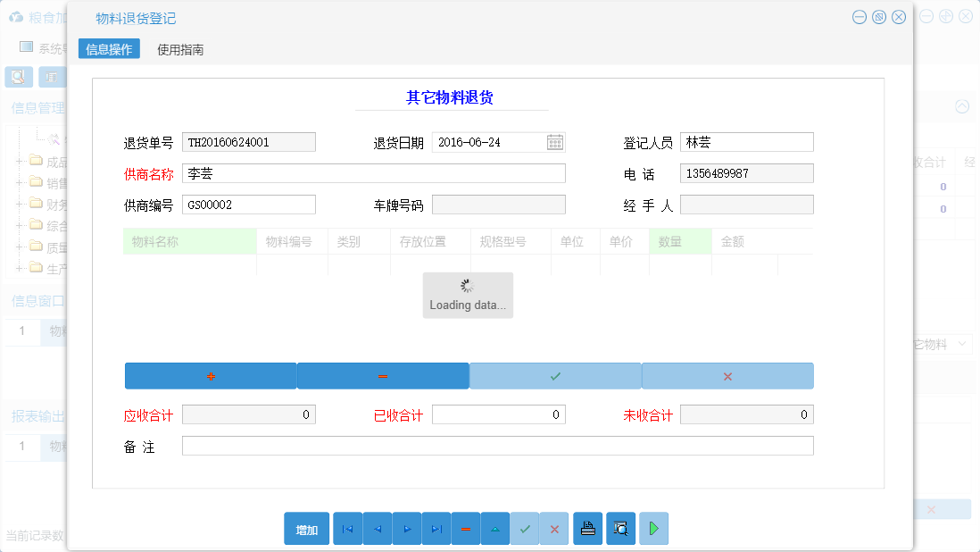The height and width of the screenshot is (552, 980).
Task: Click the wide blue + add-row bar
Action: click(x=210, y=375)
